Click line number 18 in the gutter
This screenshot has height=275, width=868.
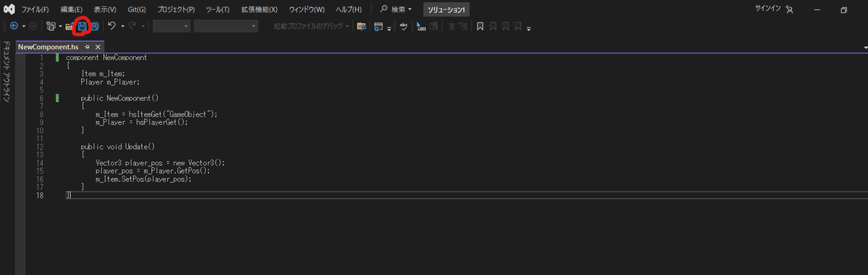pyautogui.click(x=40, y=195)
